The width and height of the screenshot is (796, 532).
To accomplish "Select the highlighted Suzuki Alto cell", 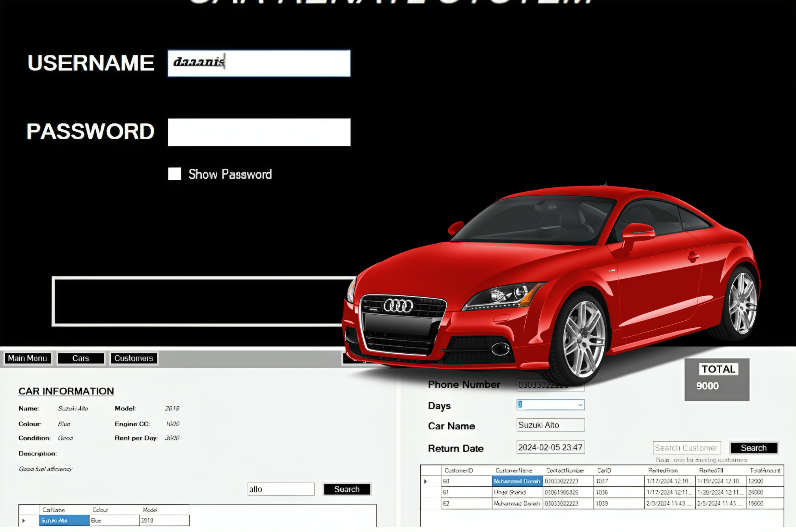I will pos(64,521).
